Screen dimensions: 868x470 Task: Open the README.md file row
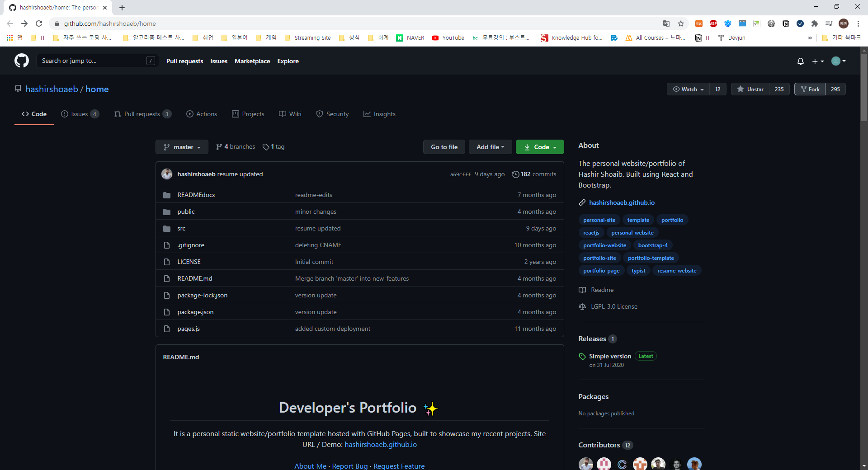360,279
